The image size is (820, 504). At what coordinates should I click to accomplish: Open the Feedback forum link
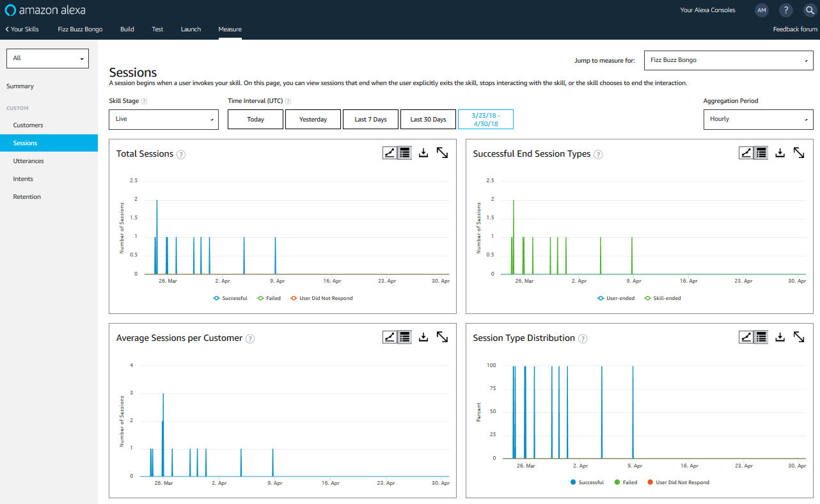click(x=795, y=29)
